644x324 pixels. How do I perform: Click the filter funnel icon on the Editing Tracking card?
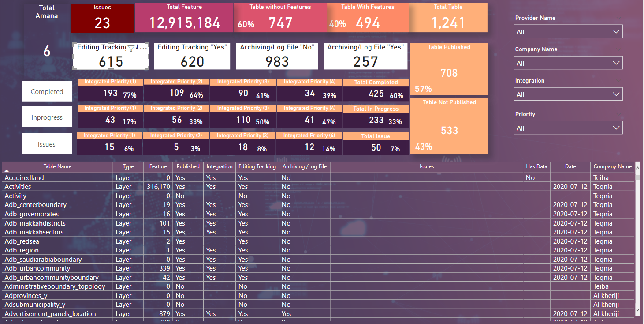[131, 48]
